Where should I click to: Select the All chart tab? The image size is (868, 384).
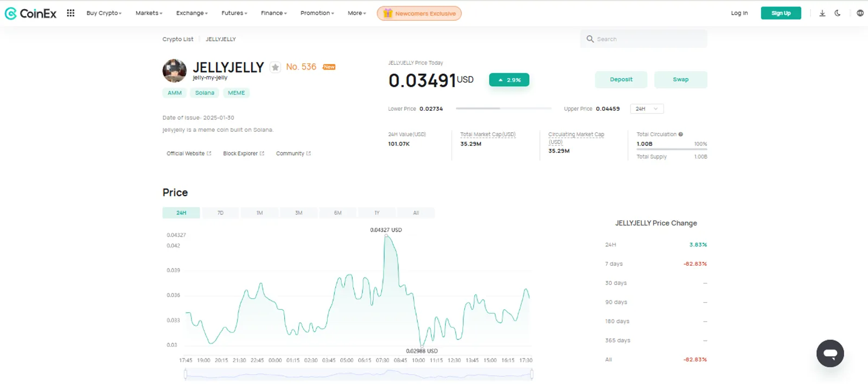(x=416, y=213)
